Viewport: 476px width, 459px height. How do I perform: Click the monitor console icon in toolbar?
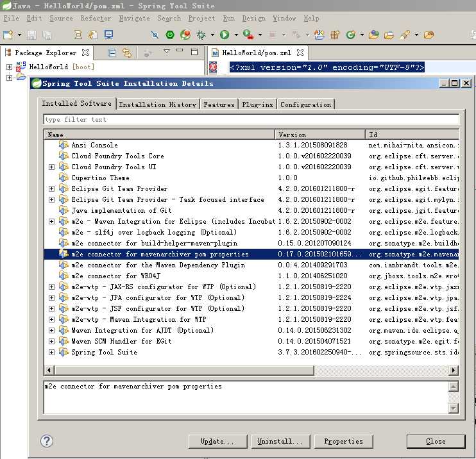pyautogui.click(x=108, y=35)
